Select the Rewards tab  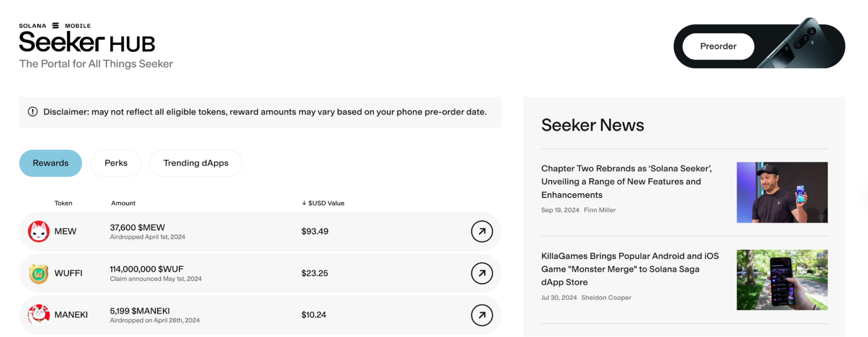[50, 163]
